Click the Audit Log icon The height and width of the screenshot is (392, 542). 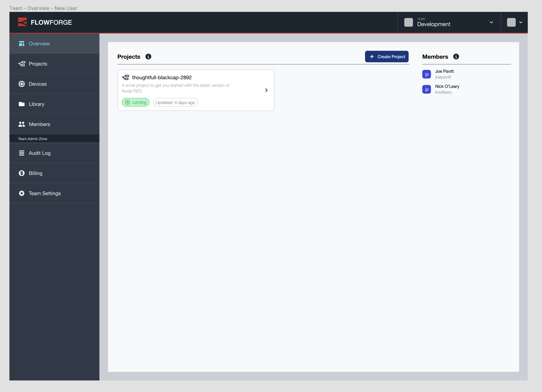[22, 153]
